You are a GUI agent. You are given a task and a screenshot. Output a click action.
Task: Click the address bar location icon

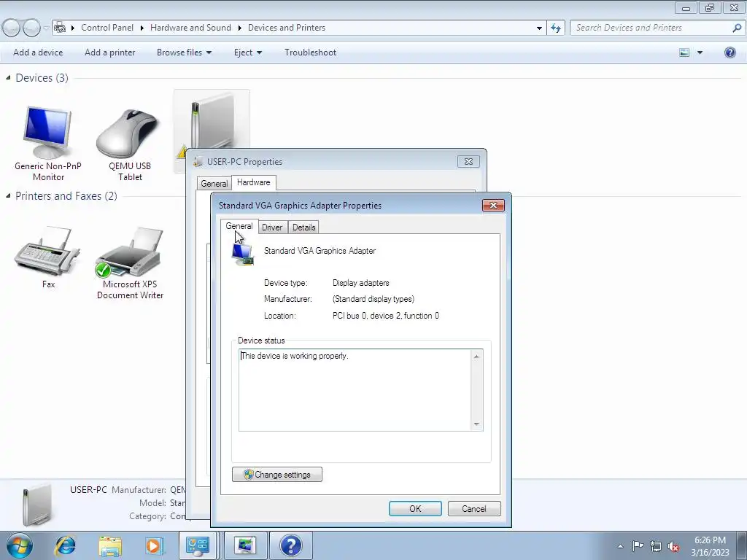click(60, 28)
